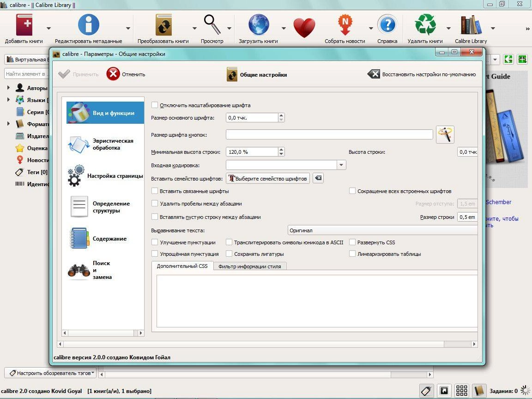Open Содержание notebook section

point(105,238)
